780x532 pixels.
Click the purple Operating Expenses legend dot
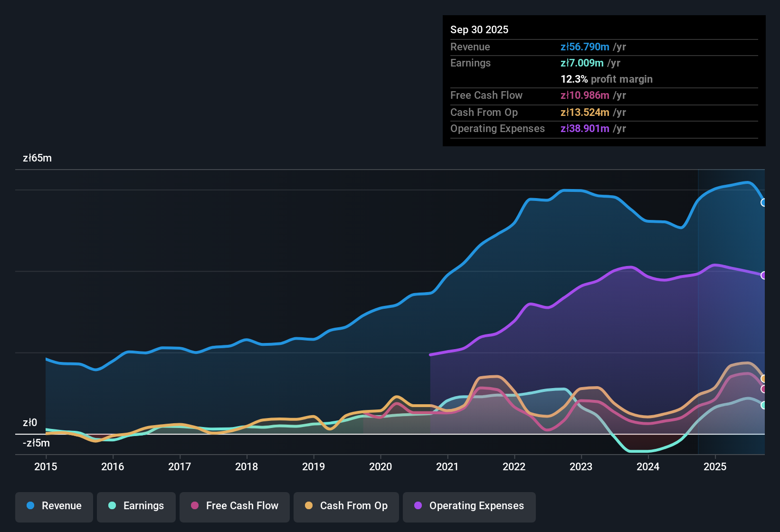(419, 506)
